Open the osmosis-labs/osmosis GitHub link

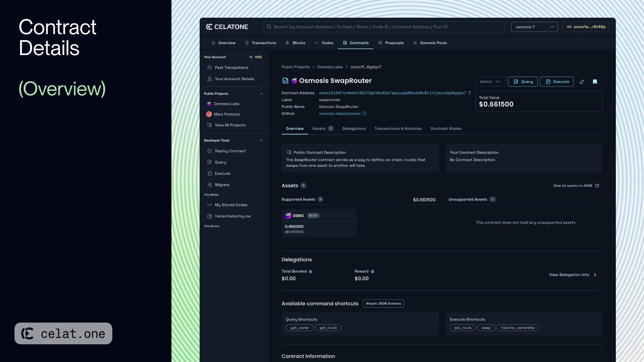(340, 113)
